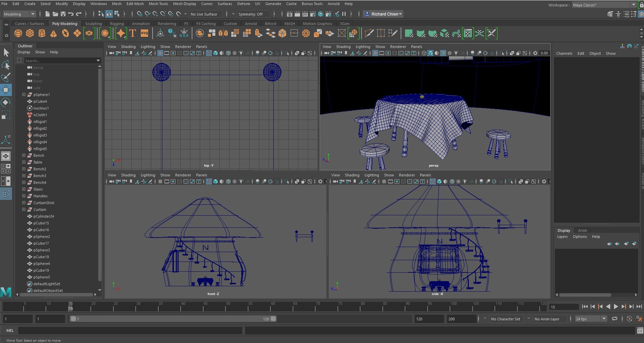Open the 24 fps frame rate dropdown
This screenshot has width=644, height=343.
point(591,319)
